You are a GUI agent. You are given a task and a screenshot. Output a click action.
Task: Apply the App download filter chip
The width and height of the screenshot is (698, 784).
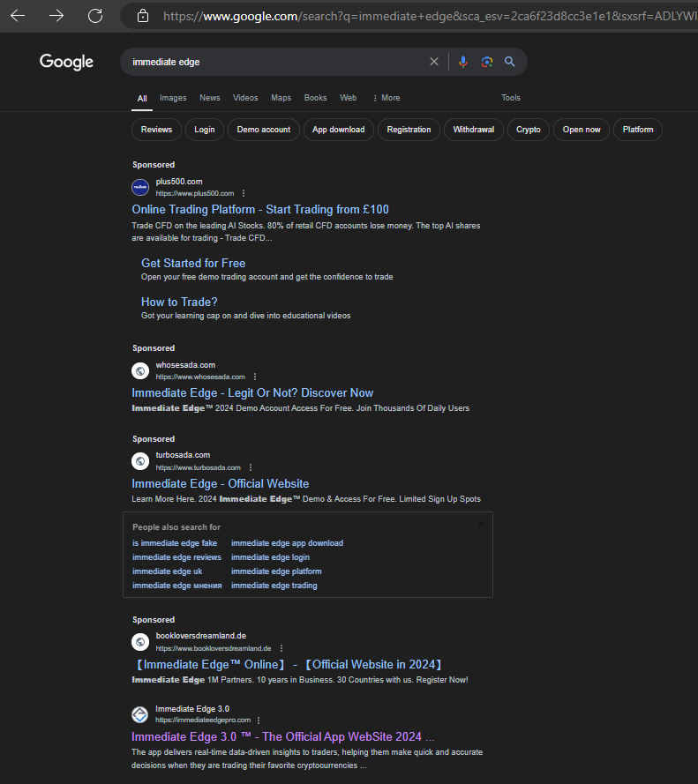tap(339, 130)
